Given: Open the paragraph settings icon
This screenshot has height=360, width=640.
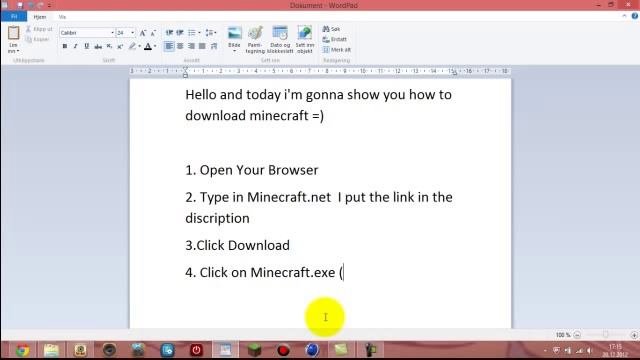Looking at the screenshot, I should pyautogui.click(x=213, y=47).
